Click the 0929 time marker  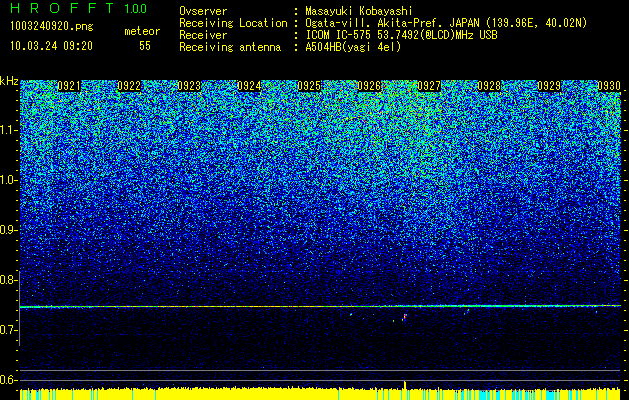(x=549, y=86)
